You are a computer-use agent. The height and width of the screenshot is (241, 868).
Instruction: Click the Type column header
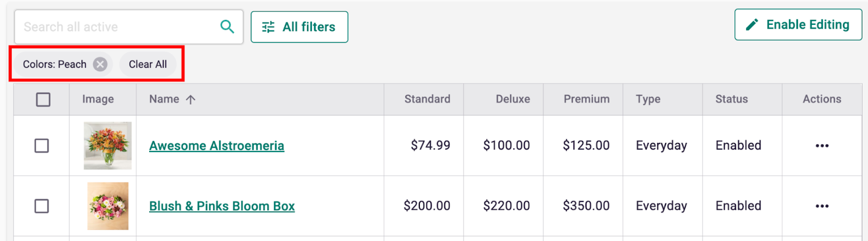[x=648, y=99]
